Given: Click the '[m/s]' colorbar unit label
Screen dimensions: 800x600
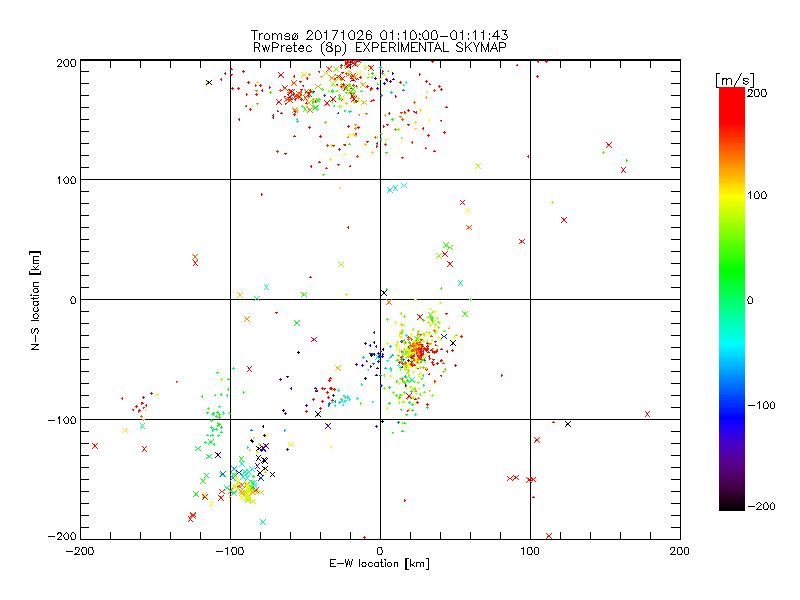Looking at the screenshot, I should point(735,80).
